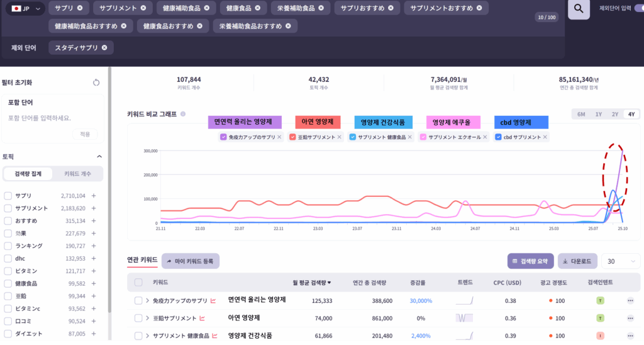Remove the excluded word スタディサプリ
This screenshot has height=345, width=644.
(104, 48)
